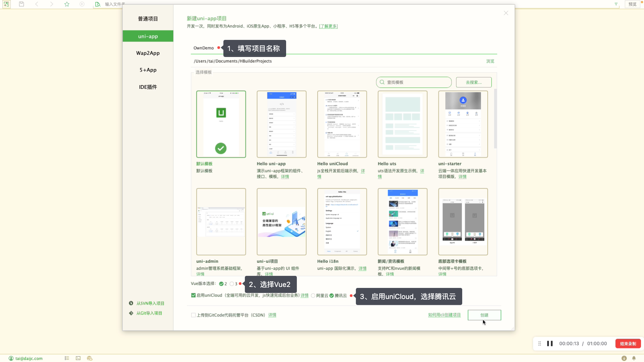
Task: Click the project name field OwnDemo
Action: 344,48
